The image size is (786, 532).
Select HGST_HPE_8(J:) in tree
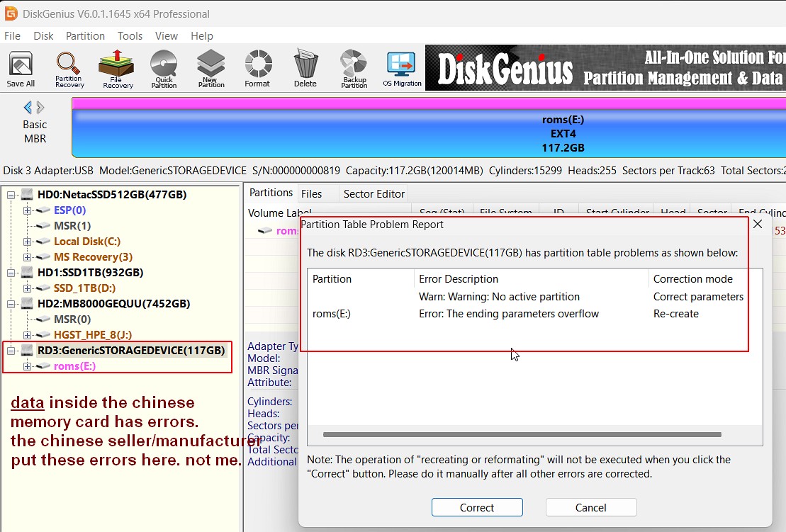(x=93, y=334)
